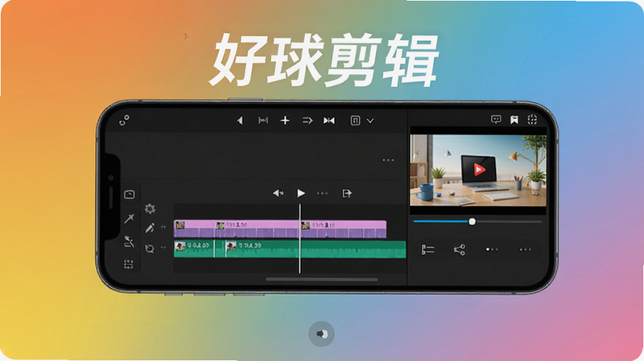Select the trim-to-edges tool in top toolbar
Image resolution: width=644 pixels, height=361 pixels.
[263, 120]
